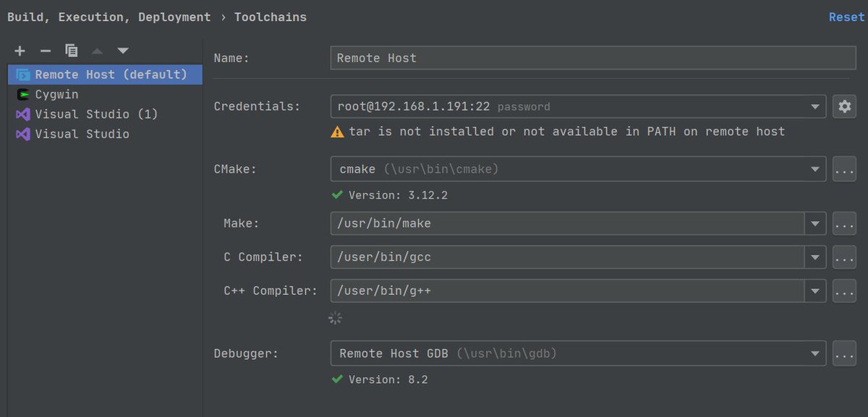Move toolchain down with arrow icon
Screen dimensions: 868x417
(x=123, y=51)
